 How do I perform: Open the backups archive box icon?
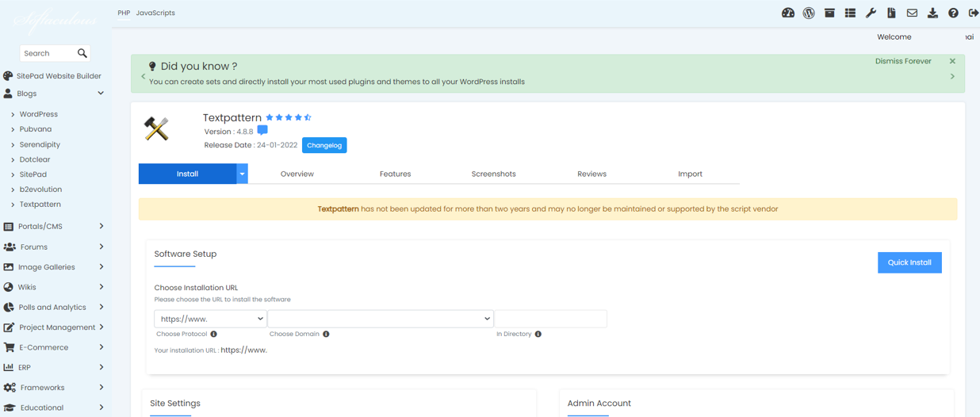829,13
